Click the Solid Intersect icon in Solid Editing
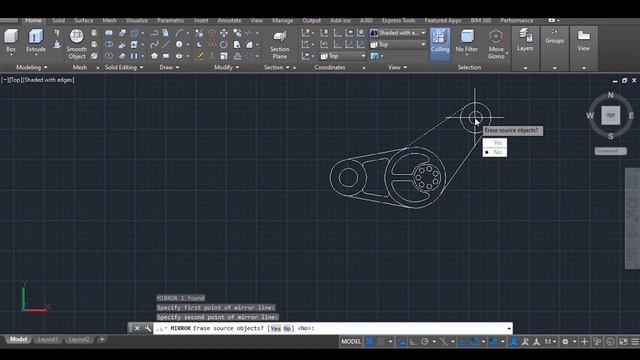 click(x=109, y=56)
